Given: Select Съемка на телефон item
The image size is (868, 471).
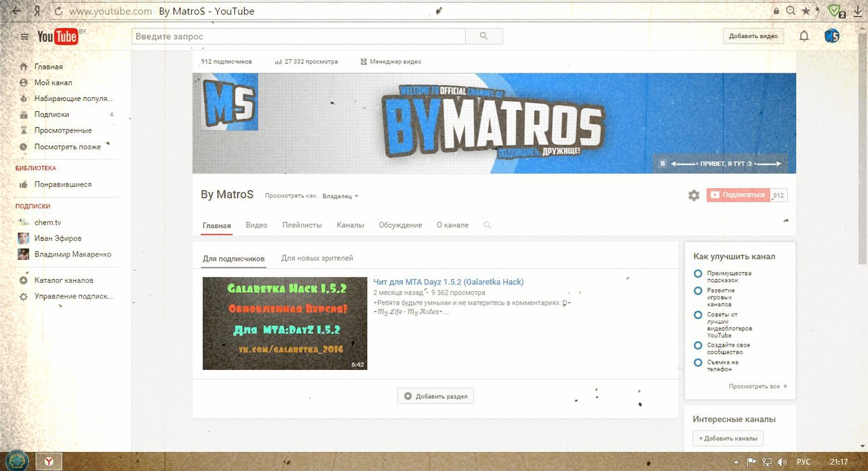Looking at the screenshot, I should coord(698,362).
